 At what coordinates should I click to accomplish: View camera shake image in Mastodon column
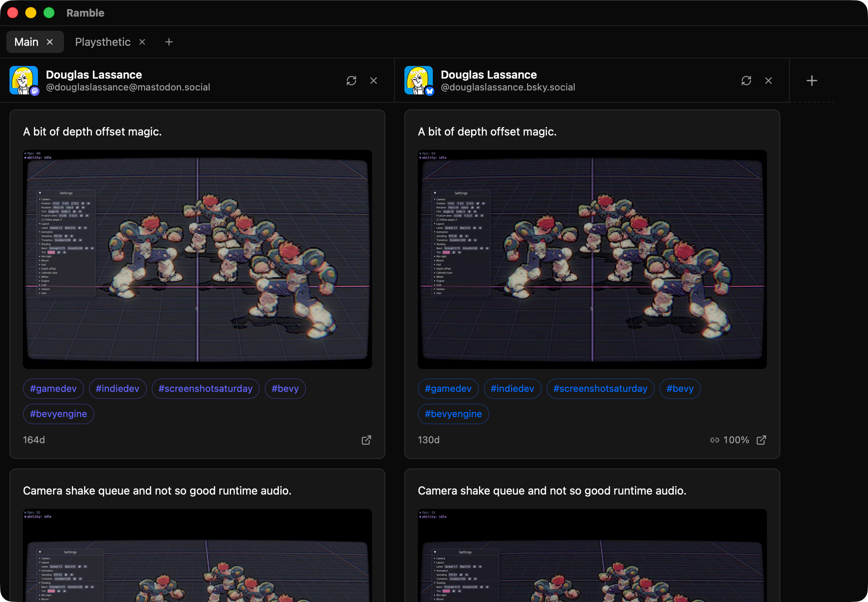click(197, 555)
